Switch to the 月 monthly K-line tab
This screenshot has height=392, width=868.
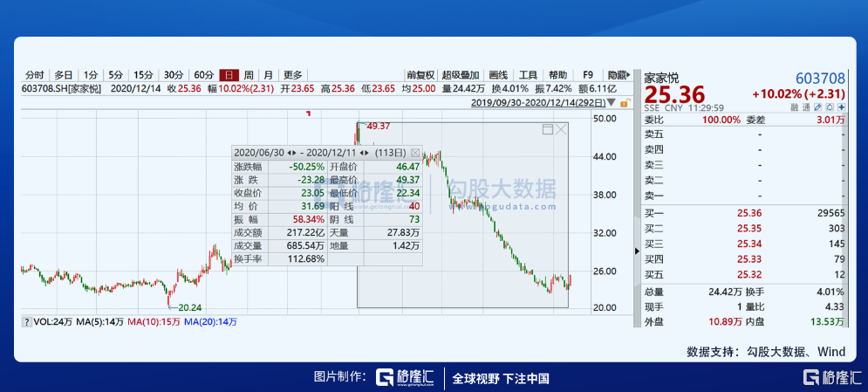pos(268,75)
